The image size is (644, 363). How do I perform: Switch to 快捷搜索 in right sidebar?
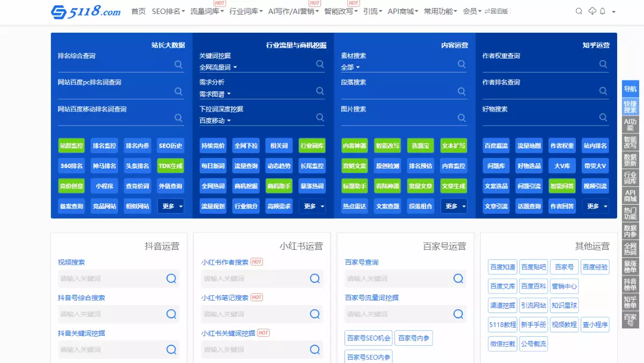(x=630, y=107)
